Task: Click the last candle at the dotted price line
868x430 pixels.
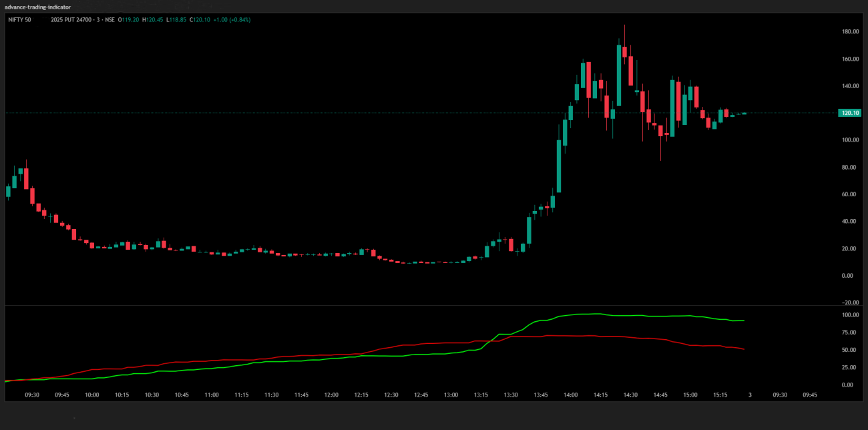Action: (x=744, y=114)
